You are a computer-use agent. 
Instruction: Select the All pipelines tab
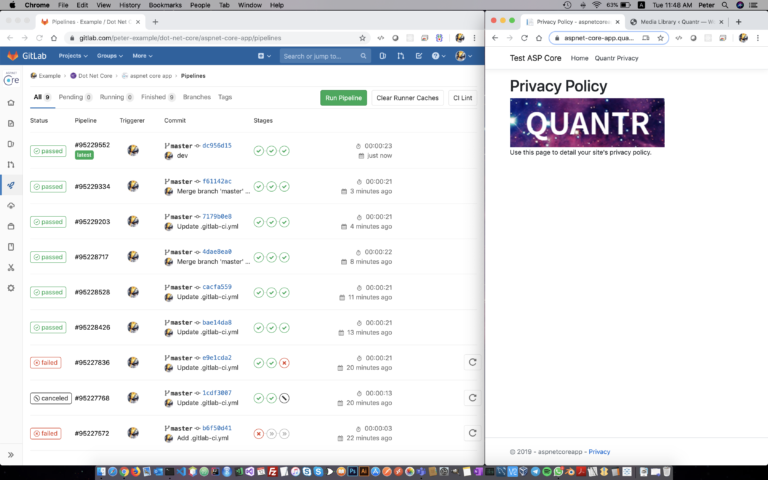(42, 97)
